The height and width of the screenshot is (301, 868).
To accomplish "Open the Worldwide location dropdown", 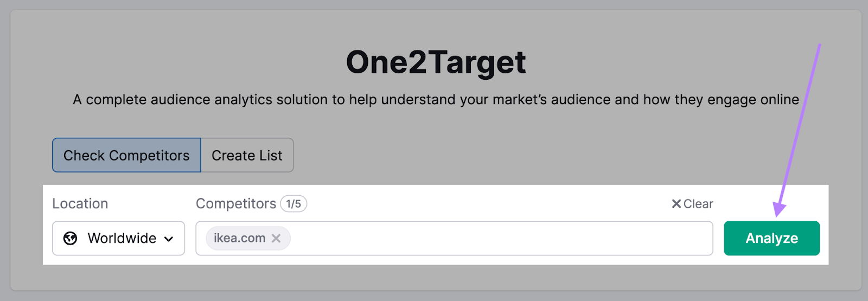I will [x=118, y=238].
